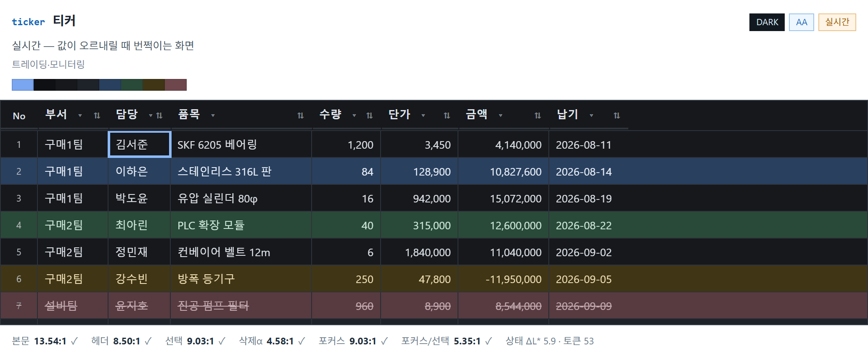The width and height of the screenshot is (868, 357).
Task: Sort by 부서 column arrows icon
Action: (x=97, y=115)
